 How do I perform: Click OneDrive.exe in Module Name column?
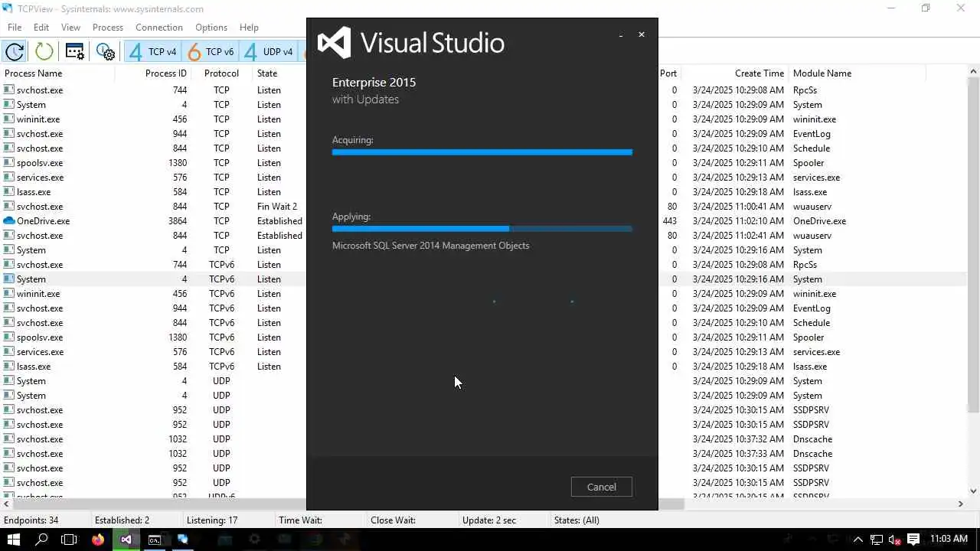point(819,221)
